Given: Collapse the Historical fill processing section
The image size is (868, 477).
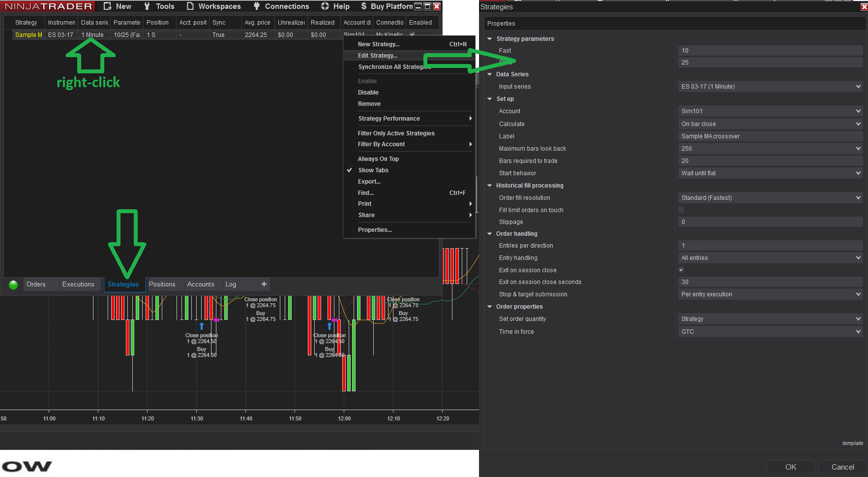Looking at the screenshot, I should tap(490, 186).
